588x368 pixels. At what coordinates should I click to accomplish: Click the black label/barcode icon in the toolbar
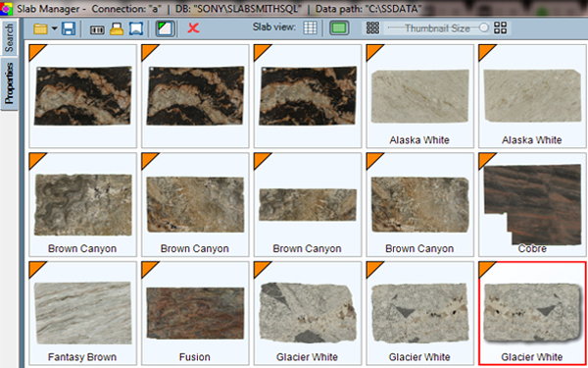pyautogui.click(x=97, y=29)
